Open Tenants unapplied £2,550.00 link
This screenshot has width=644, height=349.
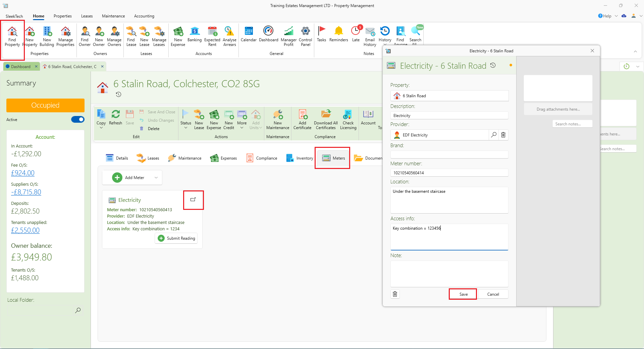[x=25, y=230]
